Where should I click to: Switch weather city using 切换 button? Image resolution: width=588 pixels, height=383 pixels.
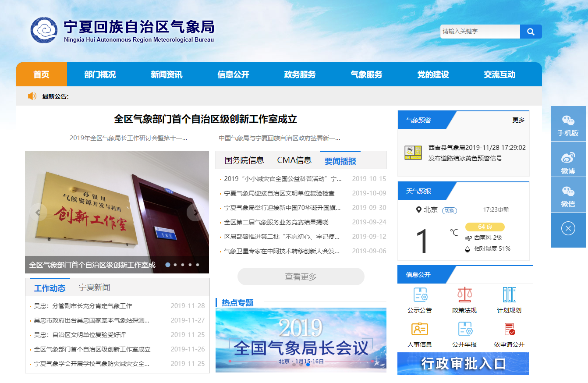coord(449,210)
